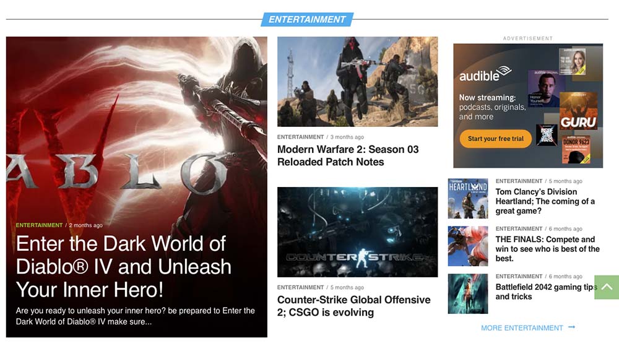Click ENTERTAINMENT label above THE FINALS headline
The image size is (619, 364).
(x=519, y=229)
